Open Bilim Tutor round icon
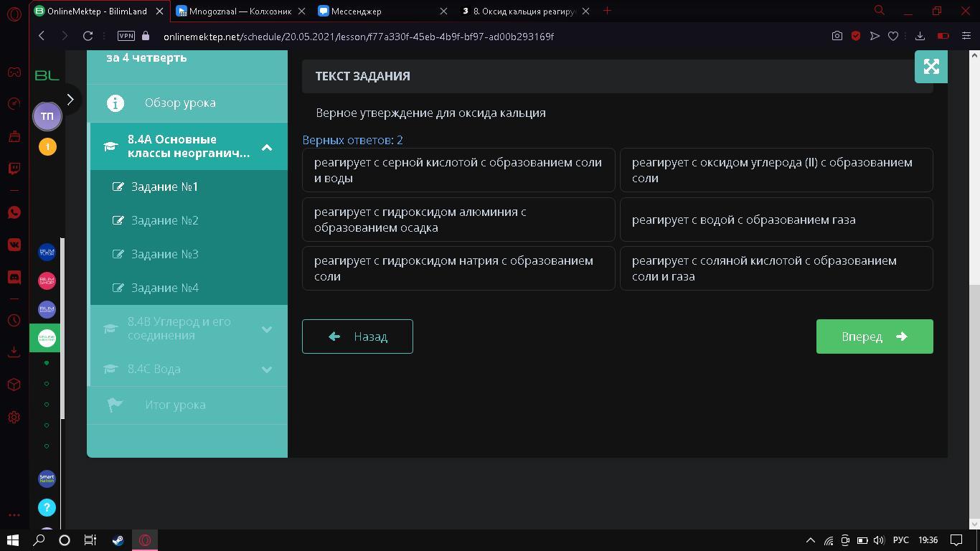This screenshot has width=980, height=551. (47, 253)
